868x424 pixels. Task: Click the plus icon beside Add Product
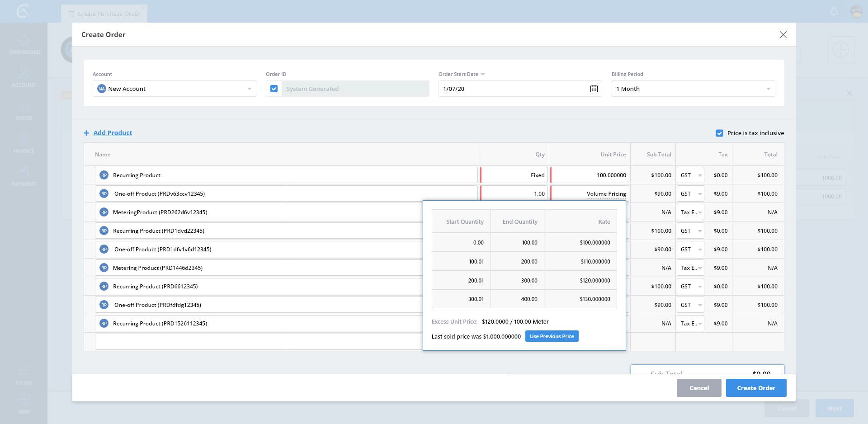coord(86,133)
